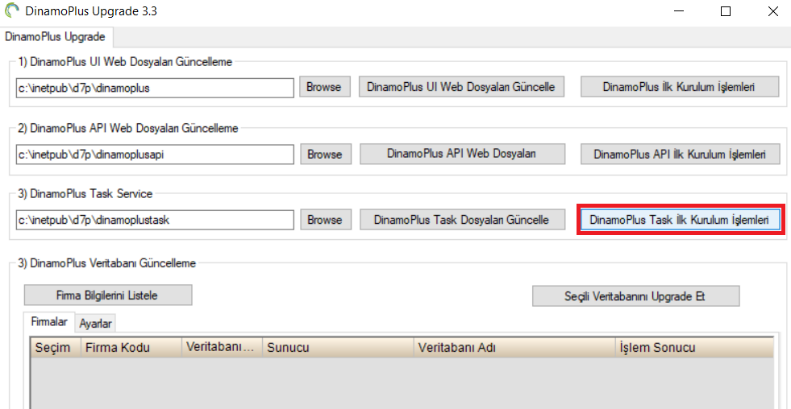
Task: Click Firma Bilgilerini Listele button
Action: (x=108, y=296)
